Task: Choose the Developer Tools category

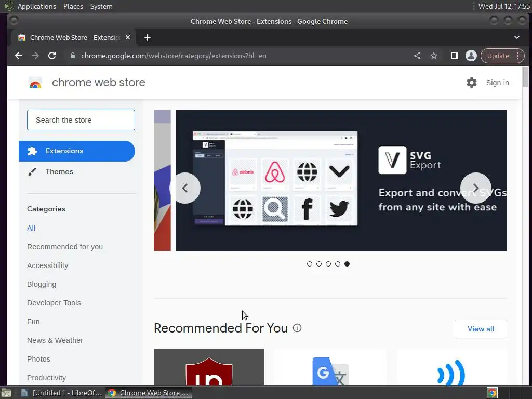Action: 54,303
